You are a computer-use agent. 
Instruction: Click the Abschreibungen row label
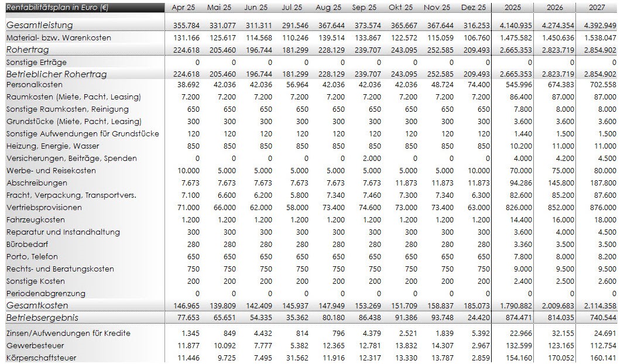37,183
